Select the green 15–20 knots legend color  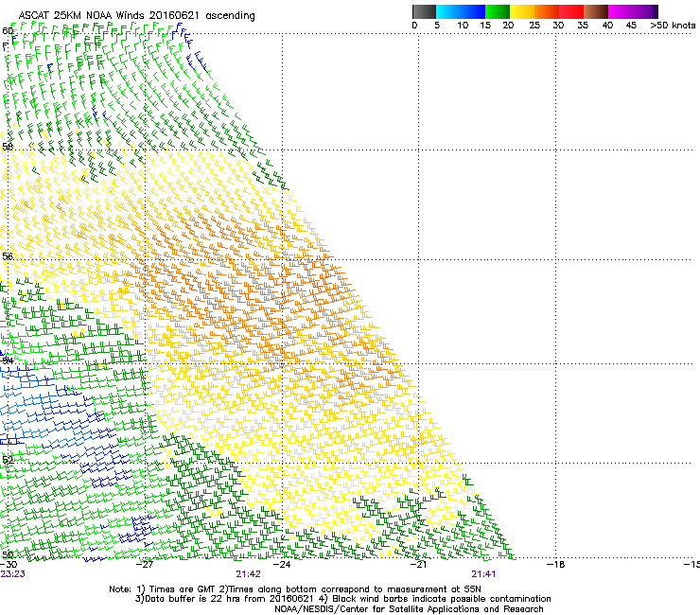click(x=498, y=11)
